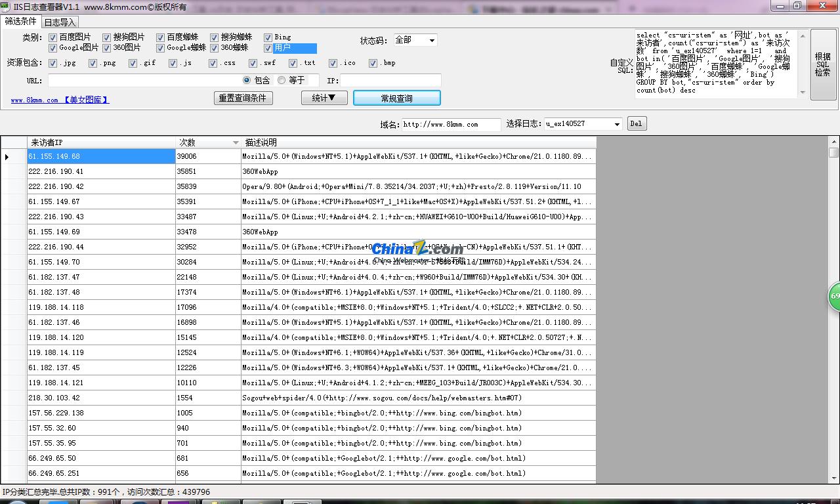Select IP cell 61.155.149.68
840x504 pixels.
pyautogui.click(x=101, y=156)
